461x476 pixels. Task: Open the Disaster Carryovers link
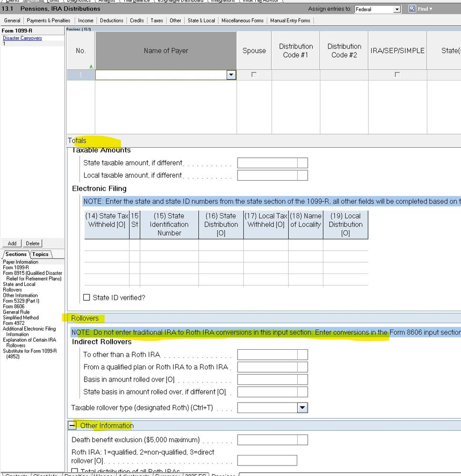pyautogui.click(x=22, y=38)
